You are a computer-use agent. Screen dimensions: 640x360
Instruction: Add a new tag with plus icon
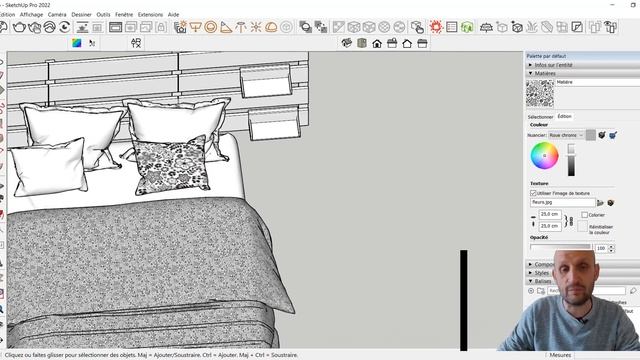(x=531, y=291)
